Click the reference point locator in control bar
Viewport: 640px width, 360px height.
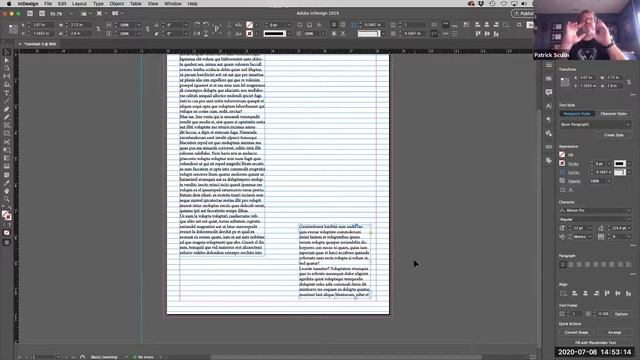[13, 29]
